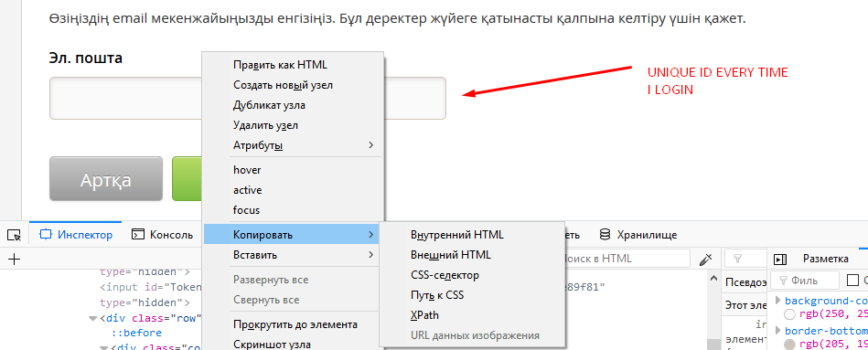Select the ::before pseudo-element node

135,333
